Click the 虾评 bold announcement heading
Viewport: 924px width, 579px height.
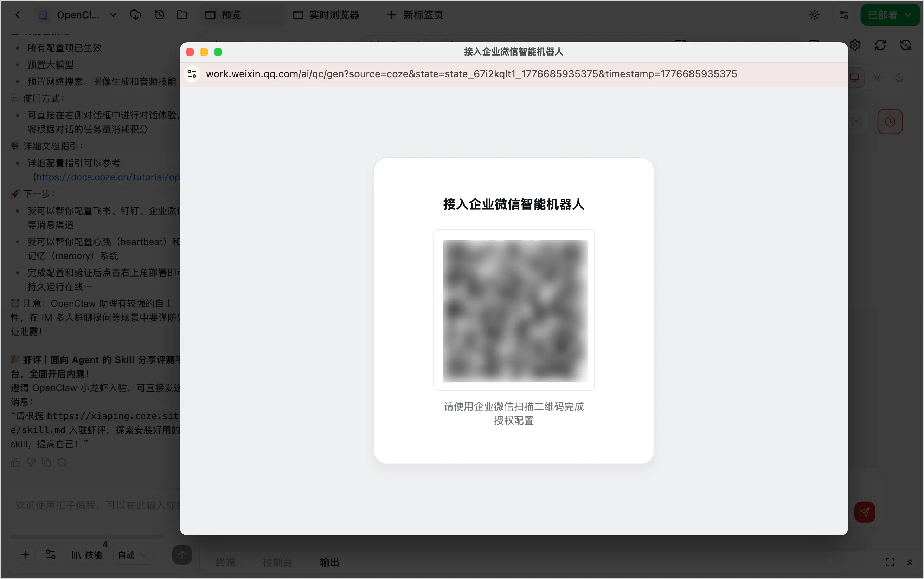pos(95,367)
